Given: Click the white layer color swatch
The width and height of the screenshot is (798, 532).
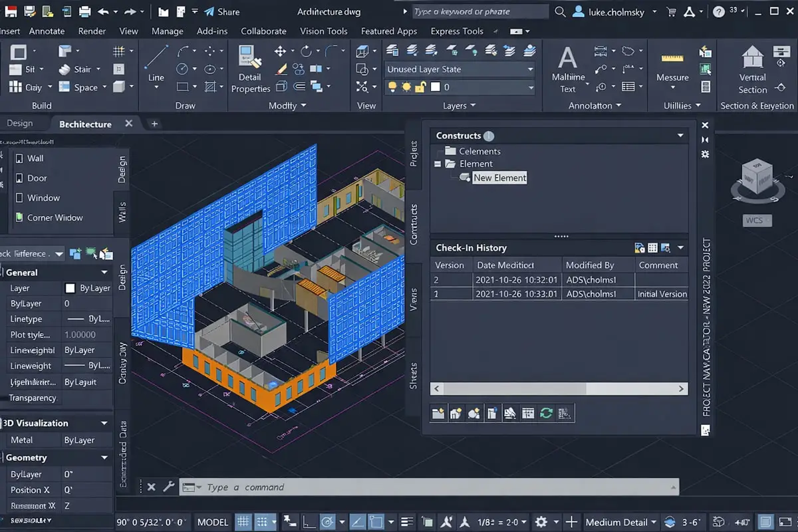Looking at the screenshot, I should point(436,87).
